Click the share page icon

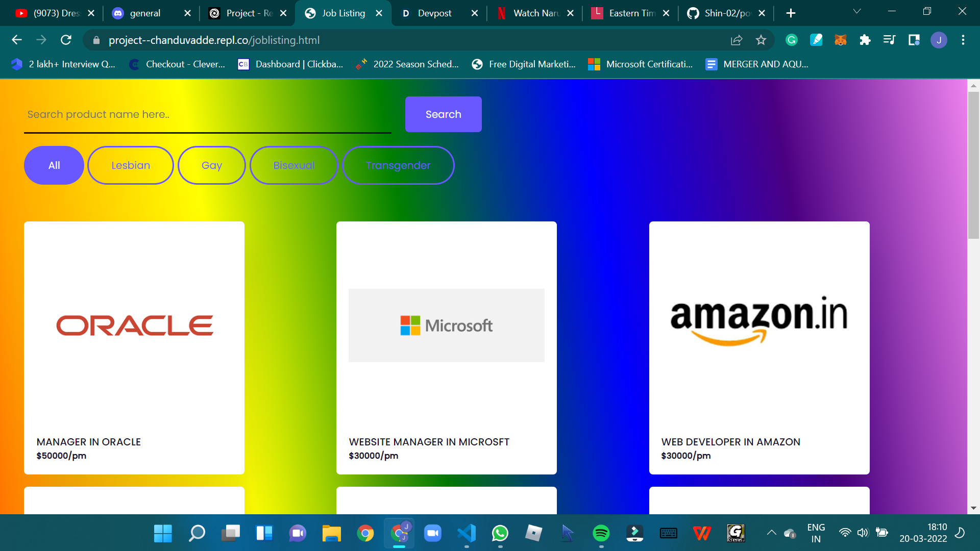coord(736,40)
